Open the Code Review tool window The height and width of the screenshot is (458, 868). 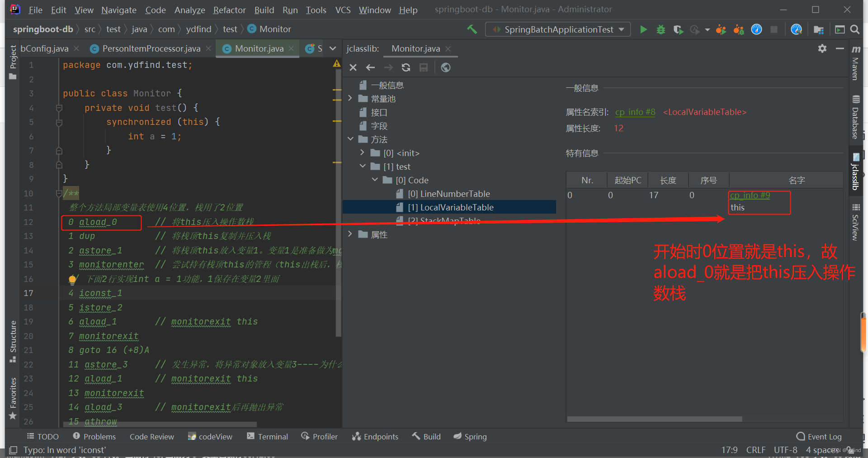151,437
